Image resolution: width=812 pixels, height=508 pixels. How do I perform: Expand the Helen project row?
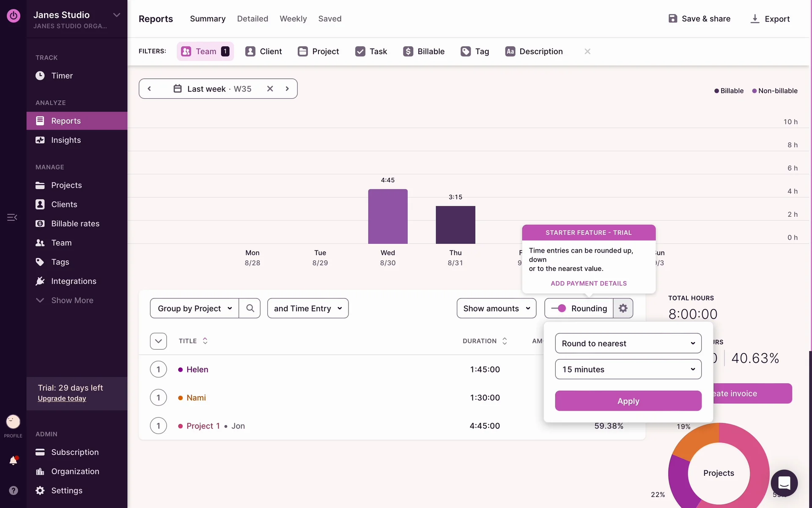point(158,369)
